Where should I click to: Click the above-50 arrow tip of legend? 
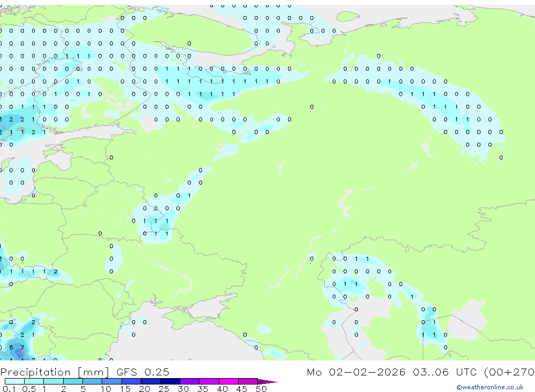pos(267,381)
